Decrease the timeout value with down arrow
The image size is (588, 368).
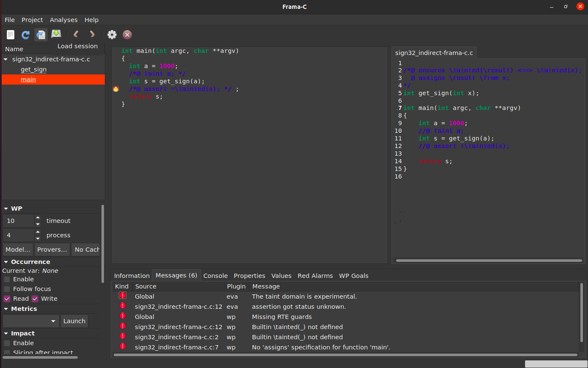point(38,224)
